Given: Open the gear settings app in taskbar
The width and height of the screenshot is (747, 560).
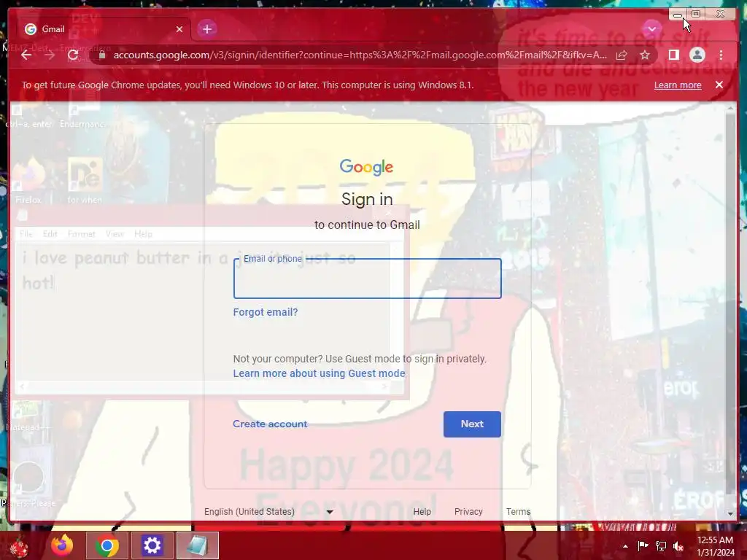Looking at the screenshot, I should [152, 545].
